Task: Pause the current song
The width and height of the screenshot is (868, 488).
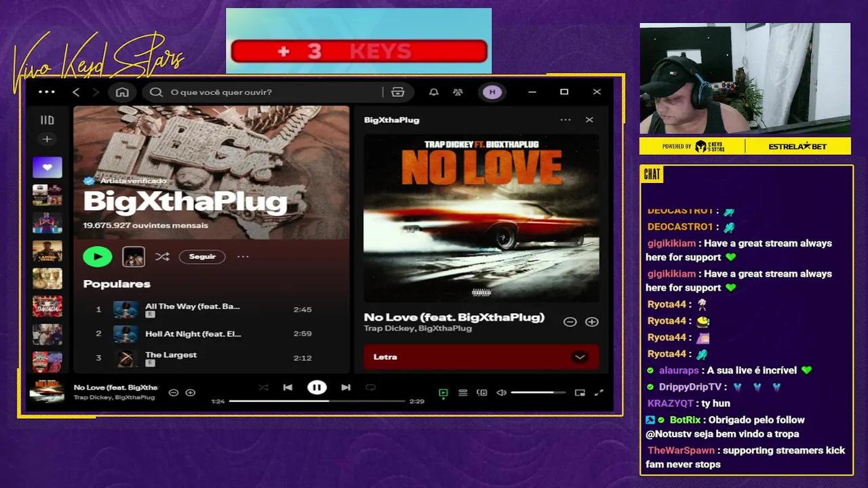Action: (317, 388)
